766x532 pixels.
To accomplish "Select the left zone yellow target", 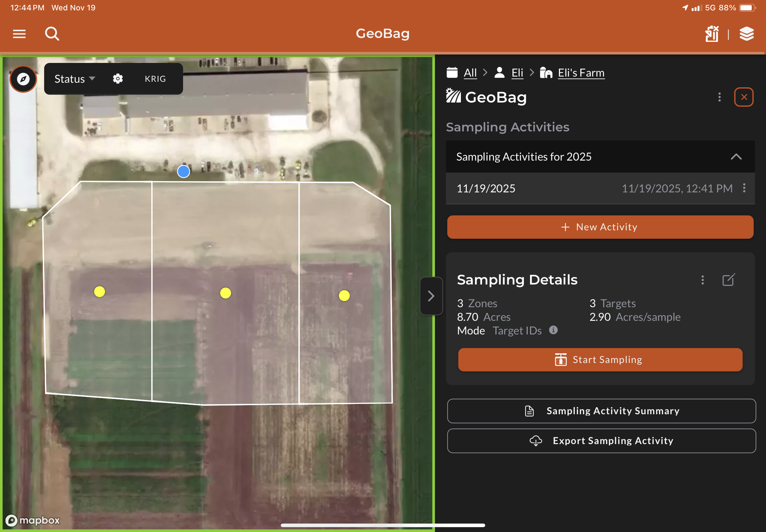I will point(99,292).
